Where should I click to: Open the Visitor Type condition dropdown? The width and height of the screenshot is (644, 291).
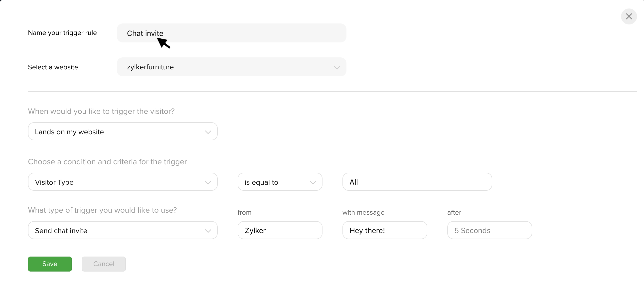(123, 182)
